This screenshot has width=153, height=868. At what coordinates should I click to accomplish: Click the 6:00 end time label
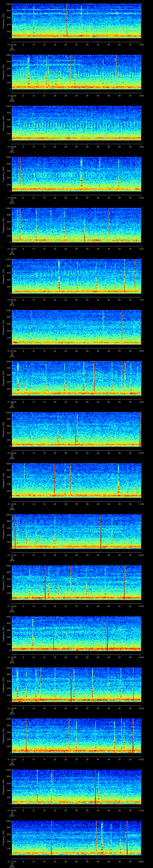(x=141, y=249)
